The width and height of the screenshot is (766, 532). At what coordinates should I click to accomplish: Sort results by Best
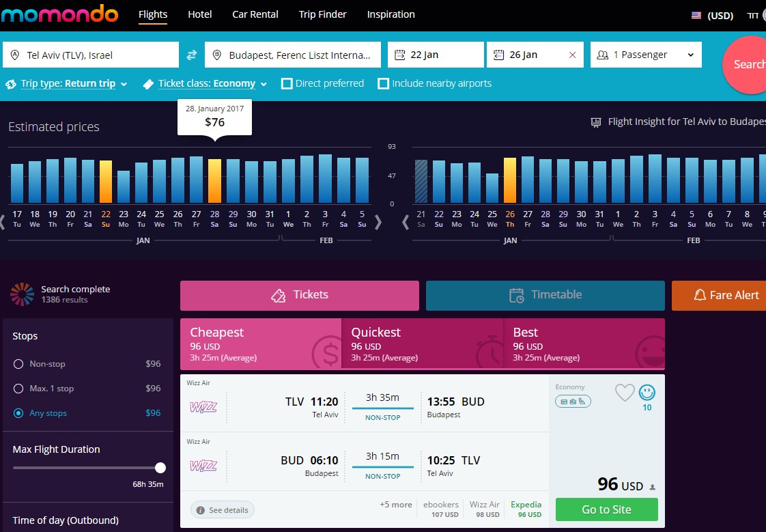[584, 344]
